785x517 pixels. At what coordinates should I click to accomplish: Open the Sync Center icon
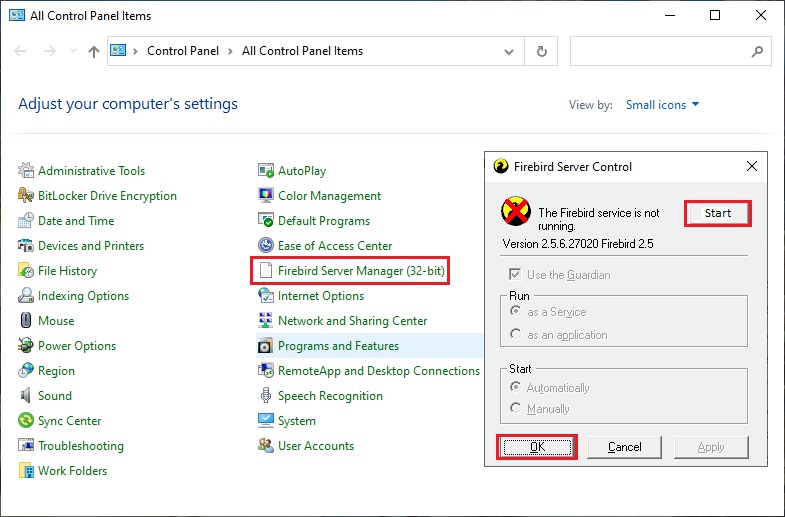point(26,420)
